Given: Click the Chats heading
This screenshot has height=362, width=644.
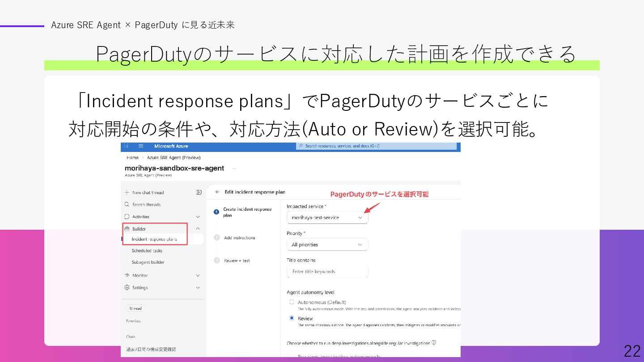Looking at the screenshot, I should 131,337.
